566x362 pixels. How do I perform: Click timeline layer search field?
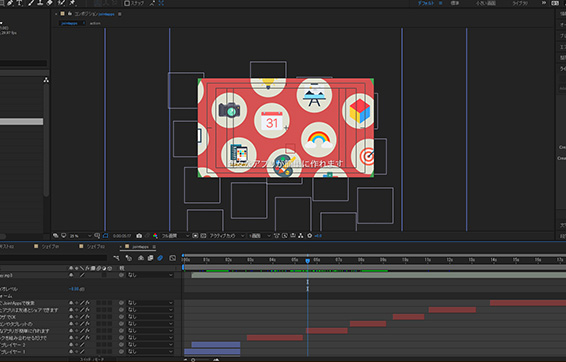tap(53, 258)
